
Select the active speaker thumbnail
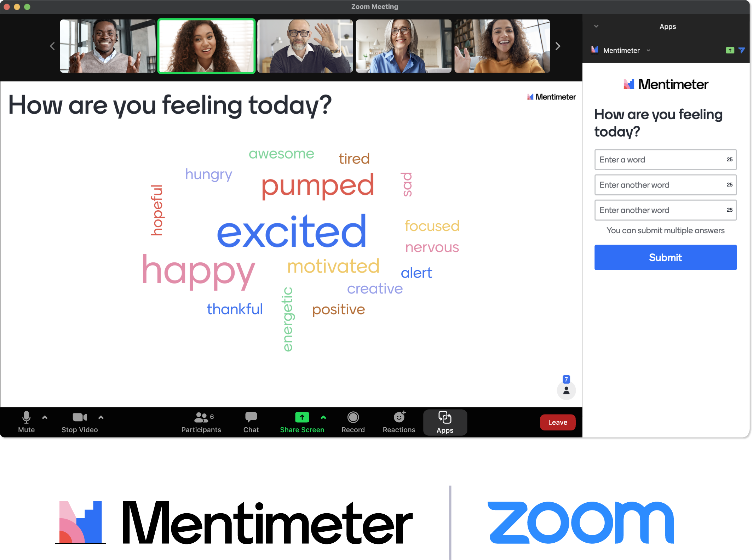[x=206, y=45]
